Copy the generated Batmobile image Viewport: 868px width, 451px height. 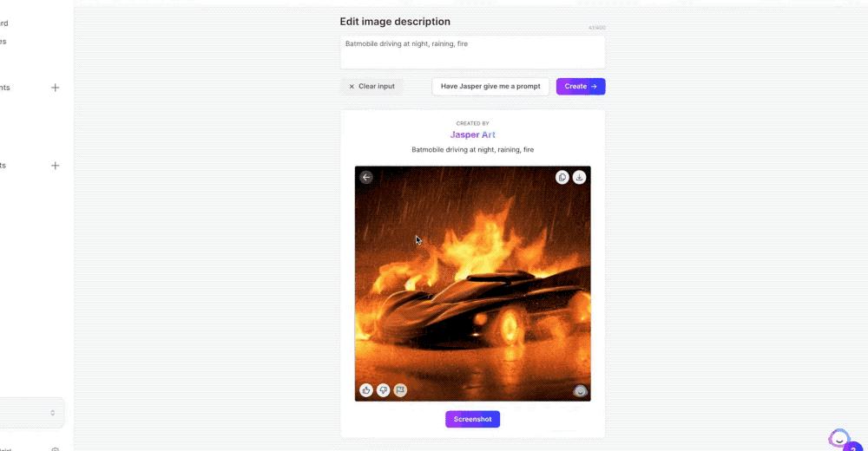point(562,177)
